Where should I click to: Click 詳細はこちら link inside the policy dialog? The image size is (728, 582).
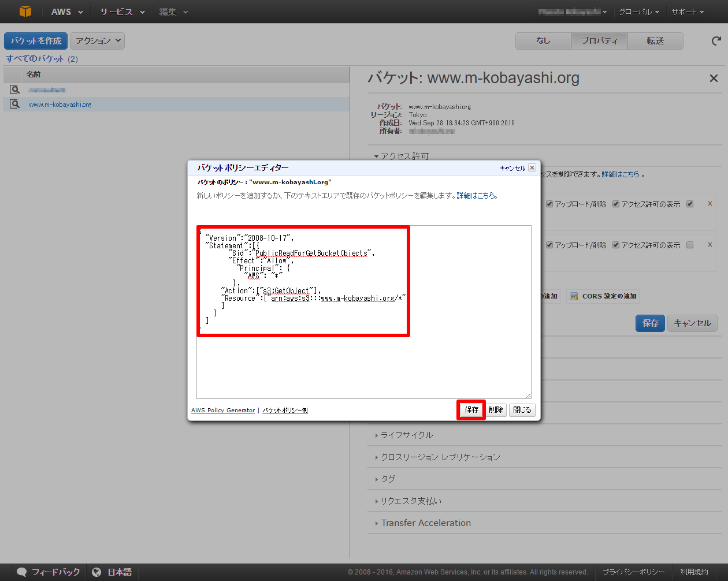point(476,196)
